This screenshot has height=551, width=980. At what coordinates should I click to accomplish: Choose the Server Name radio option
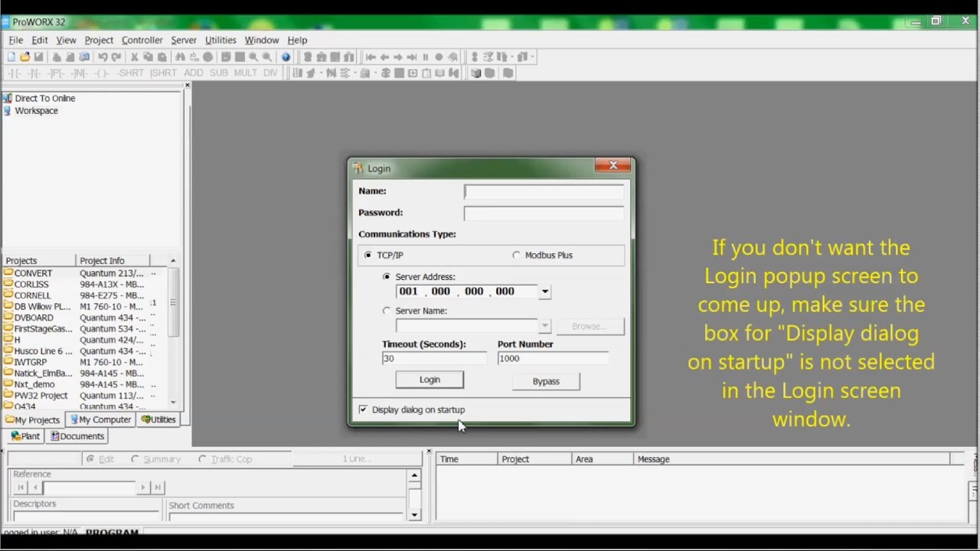tap(387, 311)
